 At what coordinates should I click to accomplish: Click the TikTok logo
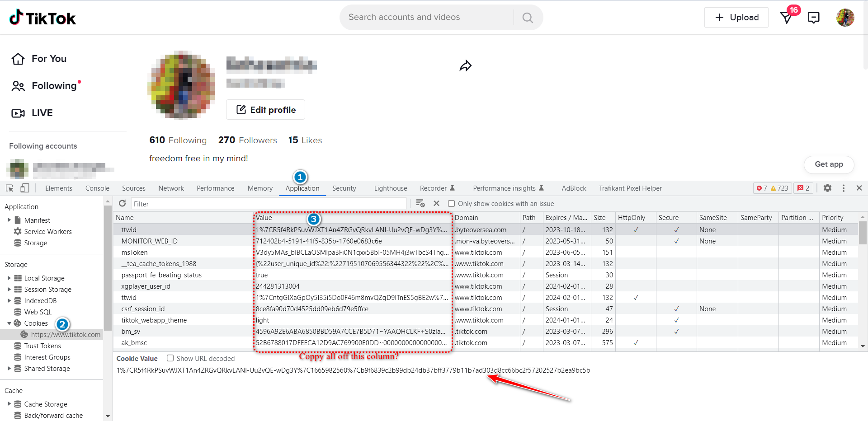[42, 18]
